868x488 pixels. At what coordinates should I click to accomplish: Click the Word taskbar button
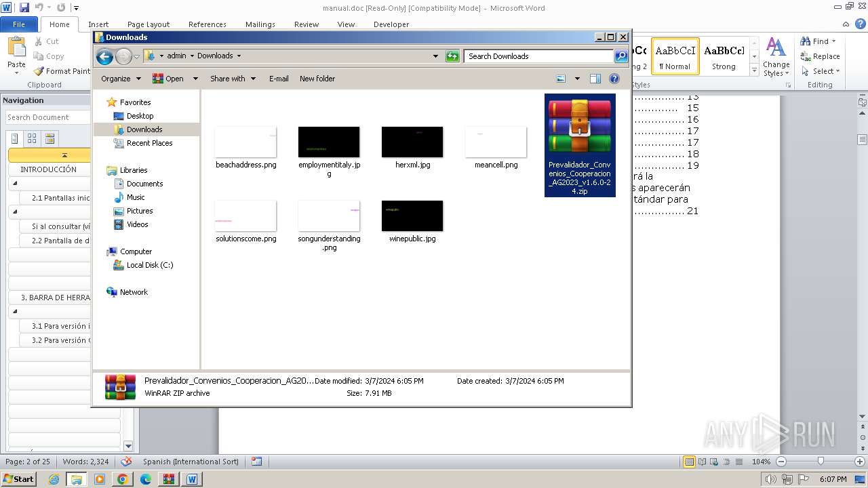point(192,479)
